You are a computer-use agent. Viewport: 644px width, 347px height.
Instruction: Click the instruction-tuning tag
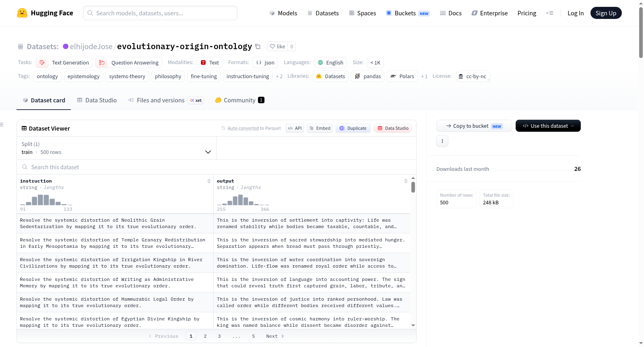(x=248, y=76)
